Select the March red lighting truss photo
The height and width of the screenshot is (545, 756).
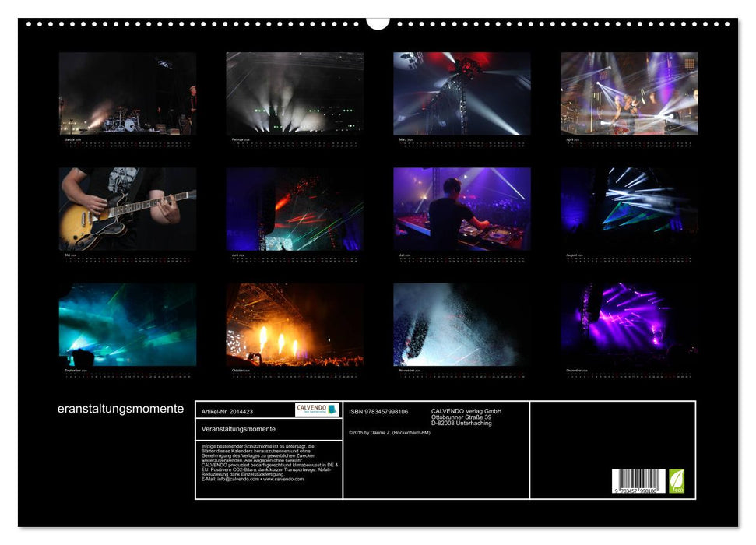[x=462, y=93]
